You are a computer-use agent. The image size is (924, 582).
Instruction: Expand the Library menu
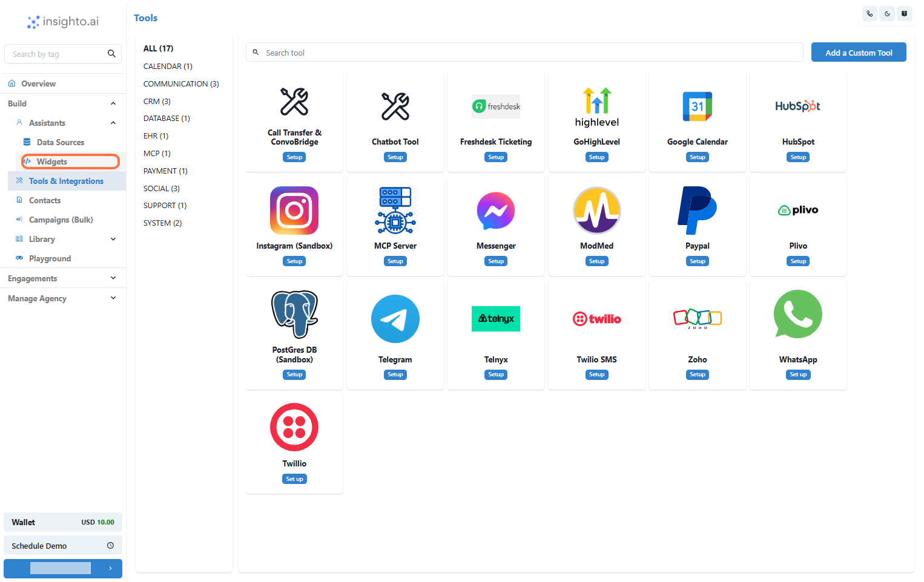pyautogui.click(x=113, y=239)
